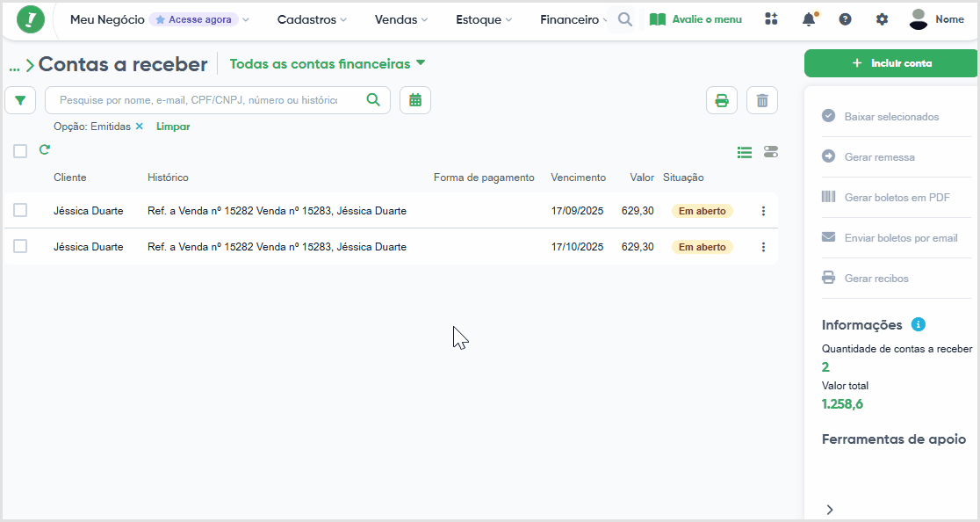Click the printer icon for Gerar recibos
Image resolution: width=980 pixels, height=522 pixels.
click(828, 278)
